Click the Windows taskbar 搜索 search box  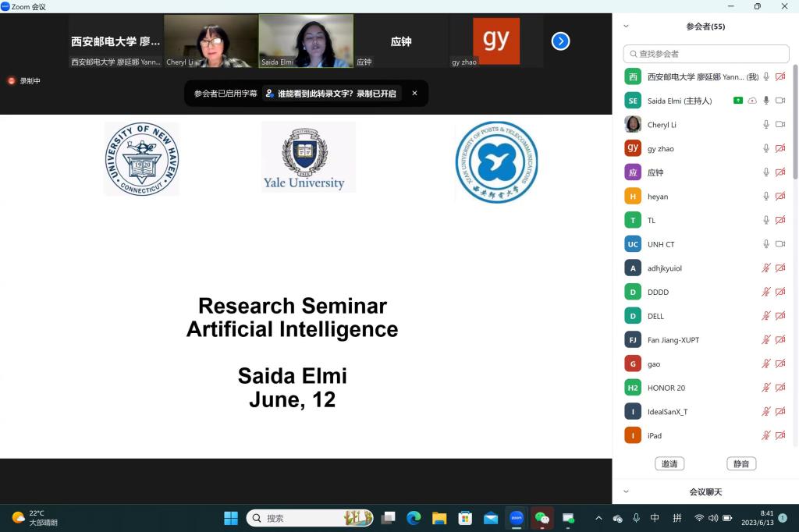(310, 518)
